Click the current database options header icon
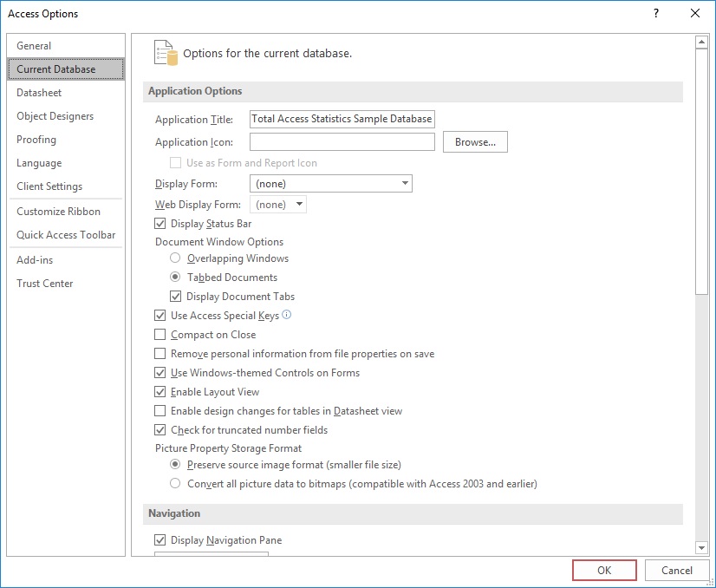The height and width of the screenshot is (588, 716). [166, 53]
